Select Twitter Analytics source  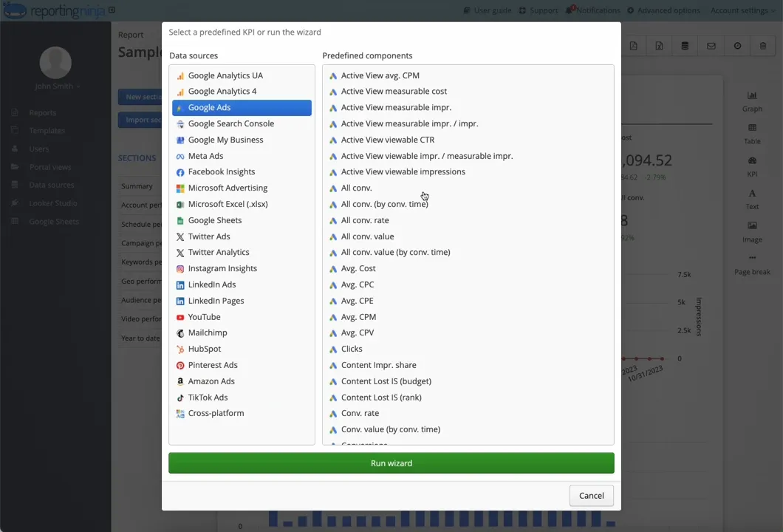pyautogui.click(x=242, y=252)
